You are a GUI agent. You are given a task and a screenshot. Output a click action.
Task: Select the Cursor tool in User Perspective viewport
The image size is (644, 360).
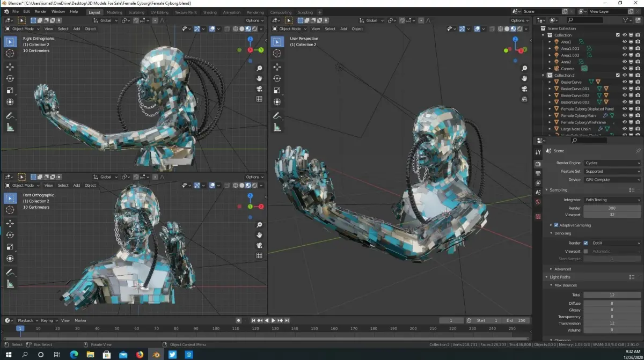pos(277,53)
